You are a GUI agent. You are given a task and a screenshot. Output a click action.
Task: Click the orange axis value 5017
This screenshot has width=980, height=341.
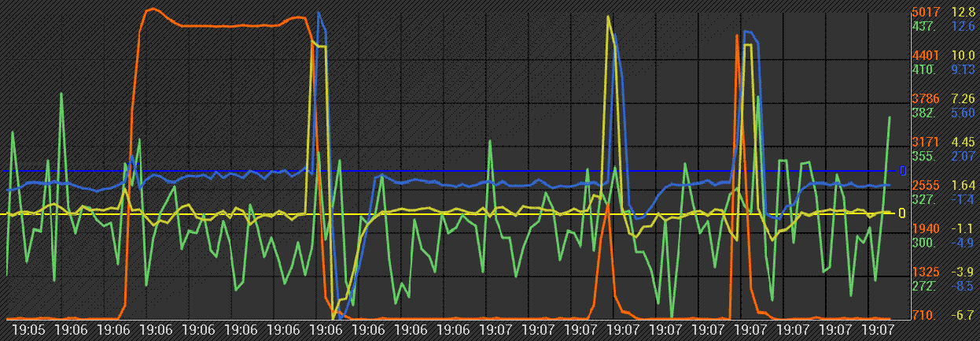coord(925,12)
